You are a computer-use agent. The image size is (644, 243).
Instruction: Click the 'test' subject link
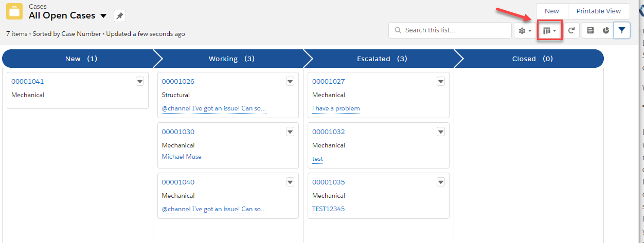(317, 159)
